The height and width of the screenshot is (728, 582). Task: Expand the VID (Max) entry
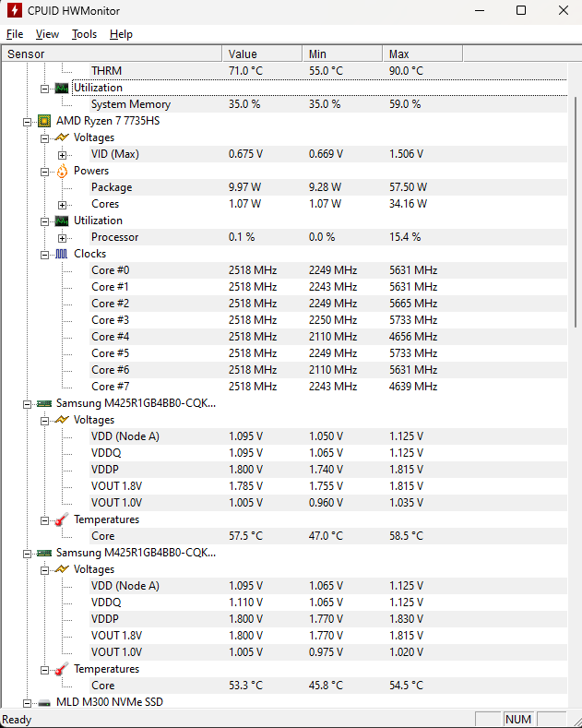(62, 155)
